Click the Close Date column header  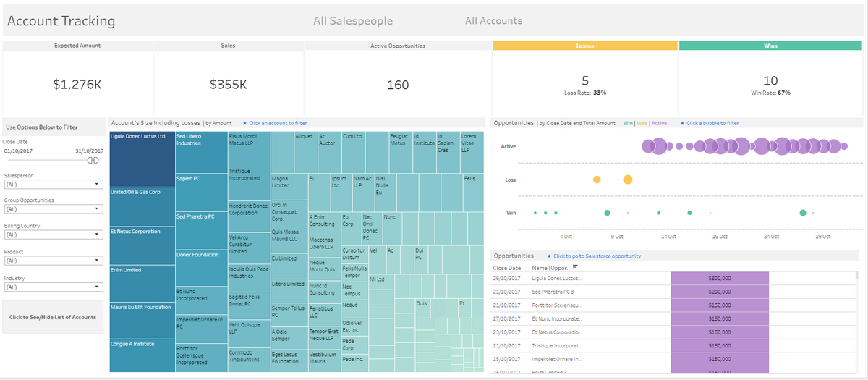[506, 268]
